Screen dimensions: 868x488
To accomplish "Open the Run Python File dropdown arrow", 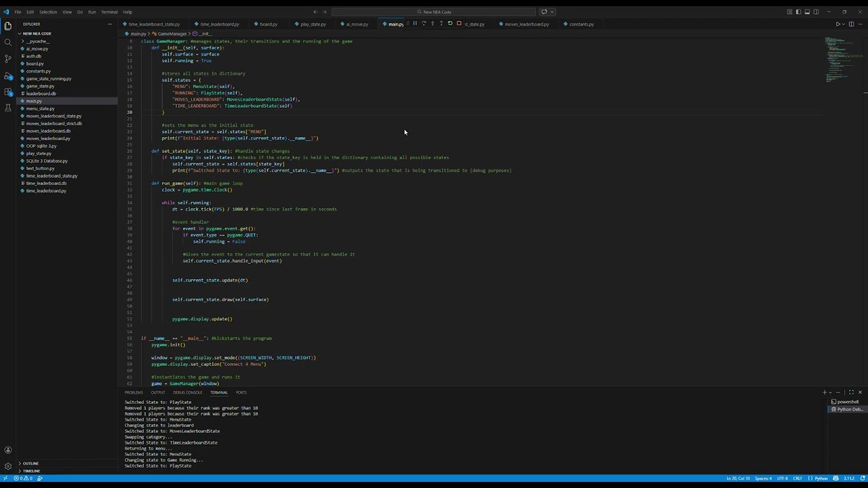I will coord(844,24).
